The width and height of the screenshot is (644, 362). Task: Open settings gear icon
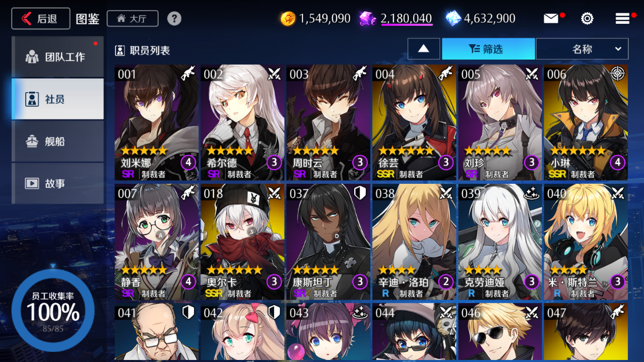[587, 19]
